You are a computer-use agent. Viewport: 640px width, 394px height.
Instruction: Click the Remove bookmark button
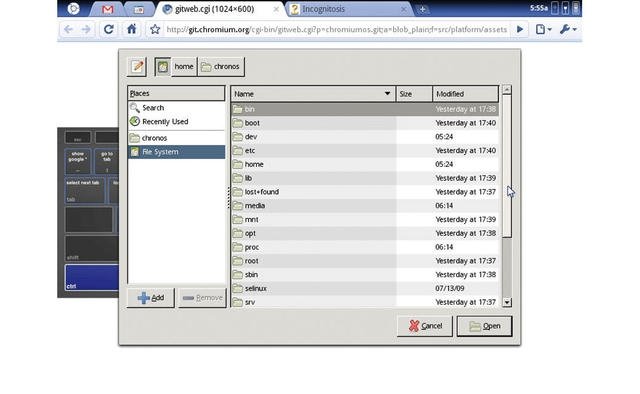202,298
